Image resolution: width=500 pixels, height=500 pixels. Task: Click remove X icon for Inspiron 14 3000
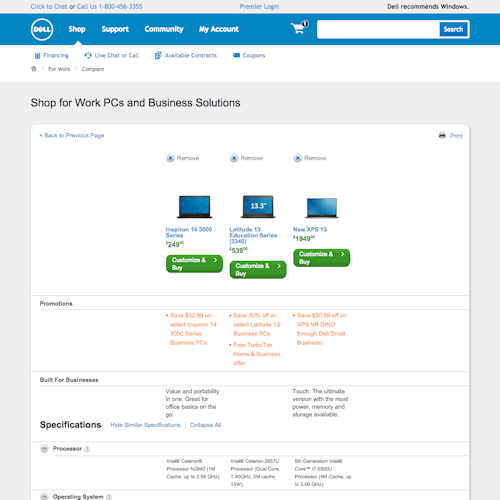[170, 158]
